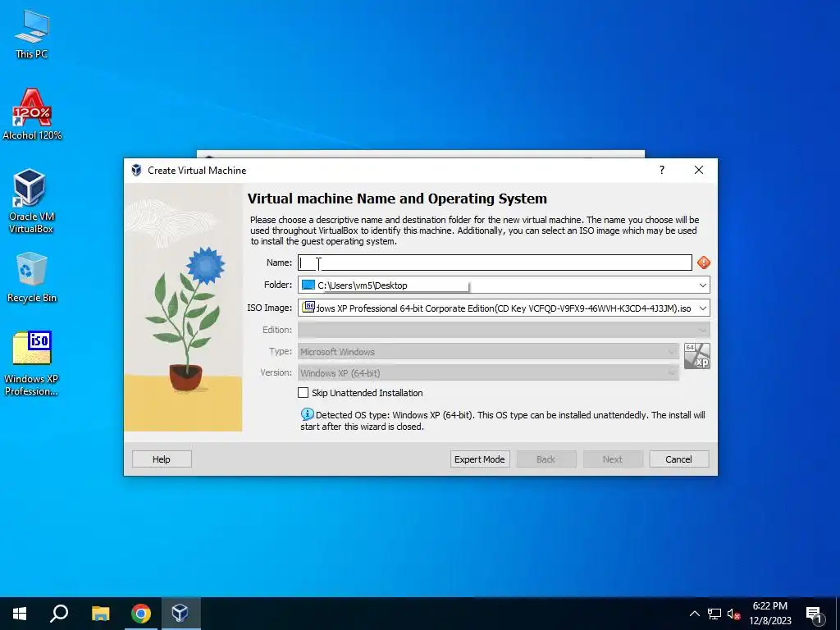Open File Explorer from the taskbar

pyautogui.click(x=100, y=614)
